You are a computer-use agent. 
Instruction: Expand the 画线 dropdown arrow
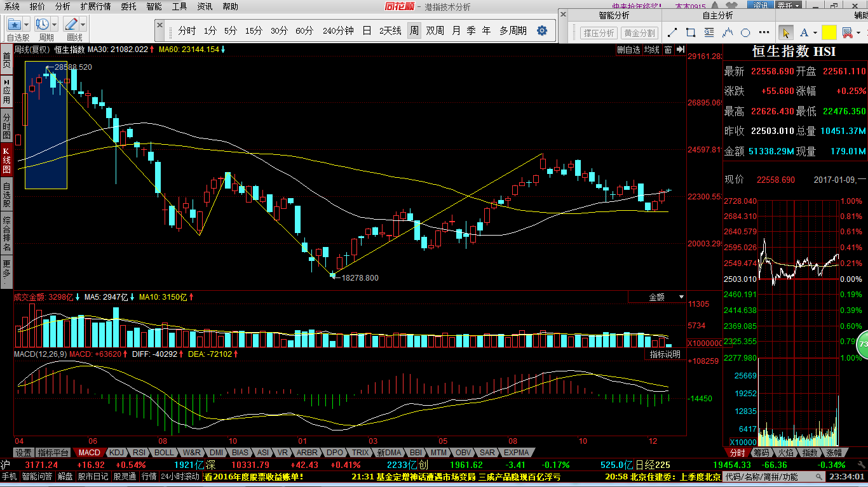pos(82,24)
